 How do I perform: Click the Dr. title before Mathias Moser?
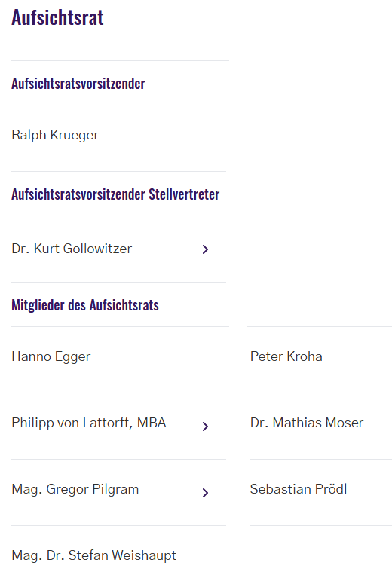259,423
